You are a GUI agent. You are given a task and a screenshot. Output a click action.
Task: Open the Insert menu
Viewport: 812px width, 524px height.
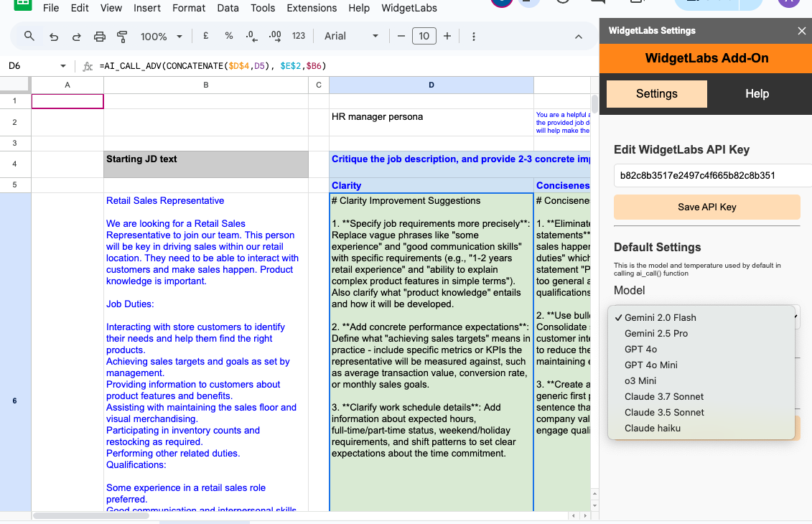pos(147,9)
